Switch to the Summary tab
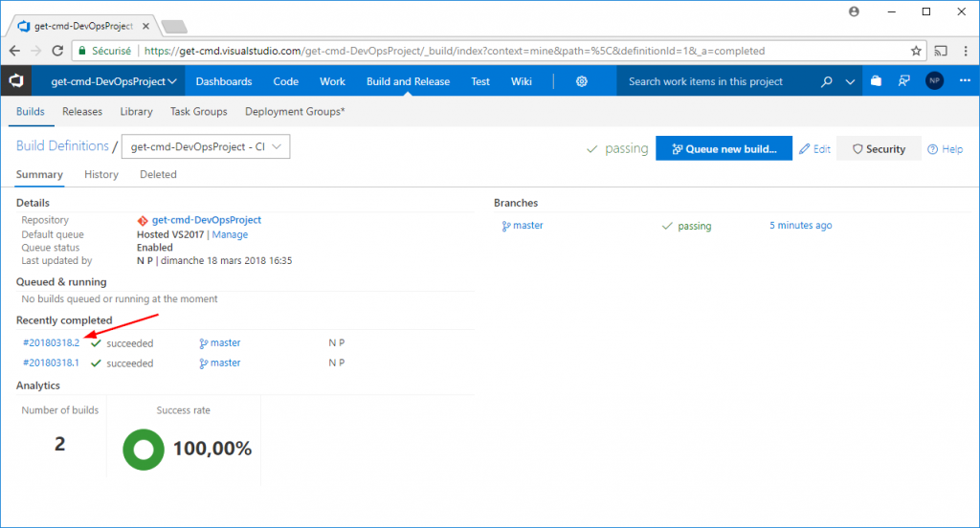980x528 pixels. pos(39,174)
